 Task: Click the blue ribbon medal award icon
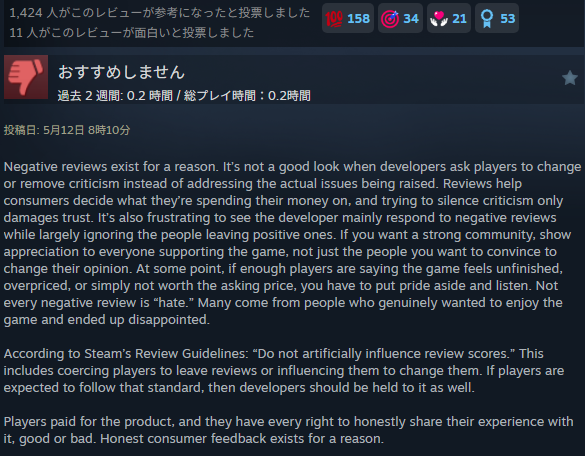[487, 19]
